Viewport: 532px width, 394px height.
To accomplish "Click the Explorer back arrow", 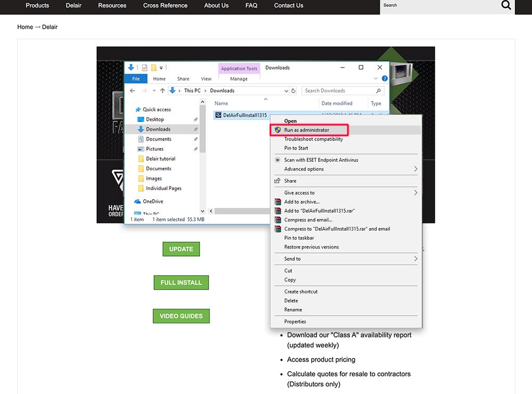I will point(132,91).
